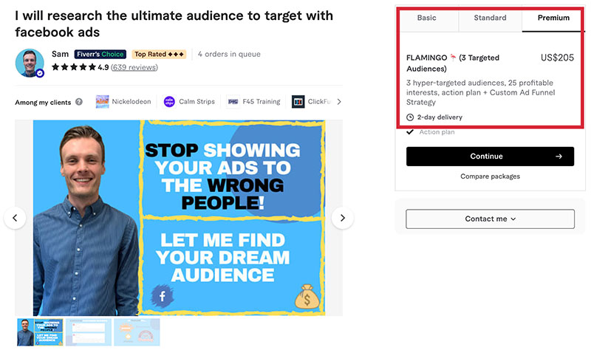Screen dimensions: 591x364
Task: Click the checkmark next to Action plan
Action: 410,132
